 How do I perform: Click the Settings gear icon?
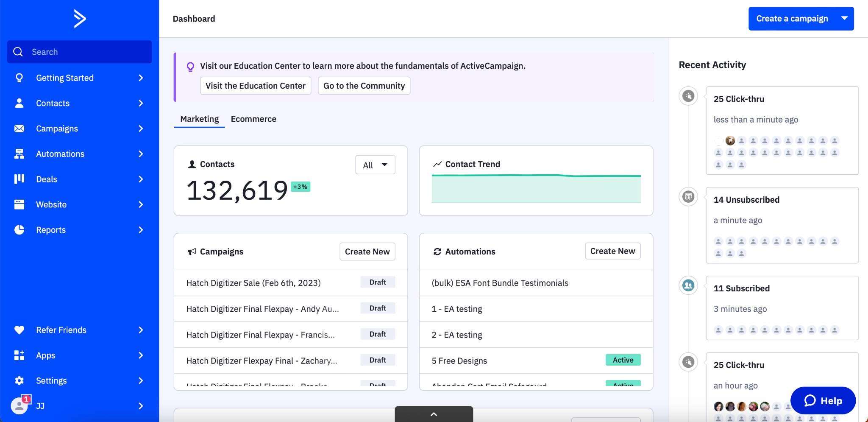19,380
